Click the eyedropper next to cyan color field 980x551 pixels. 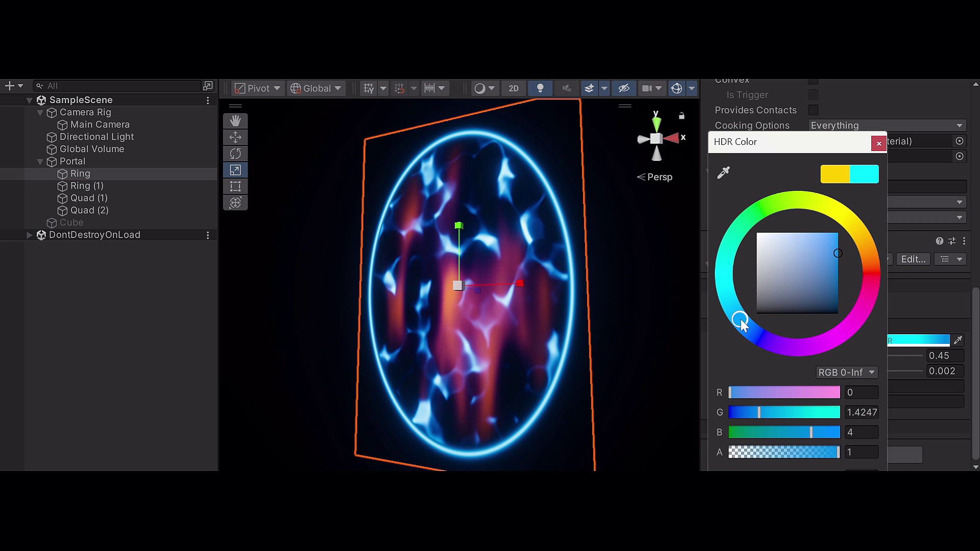click(x=958, y=340)
